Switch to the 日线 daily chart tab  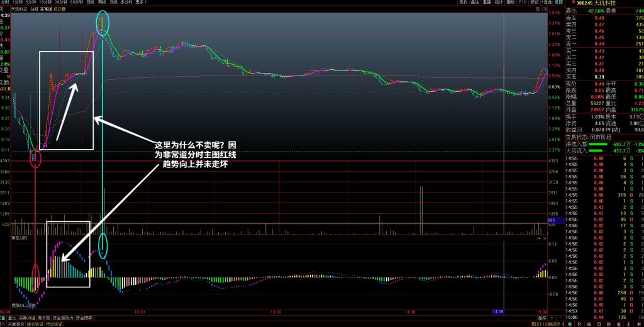(x=91, y=3)
